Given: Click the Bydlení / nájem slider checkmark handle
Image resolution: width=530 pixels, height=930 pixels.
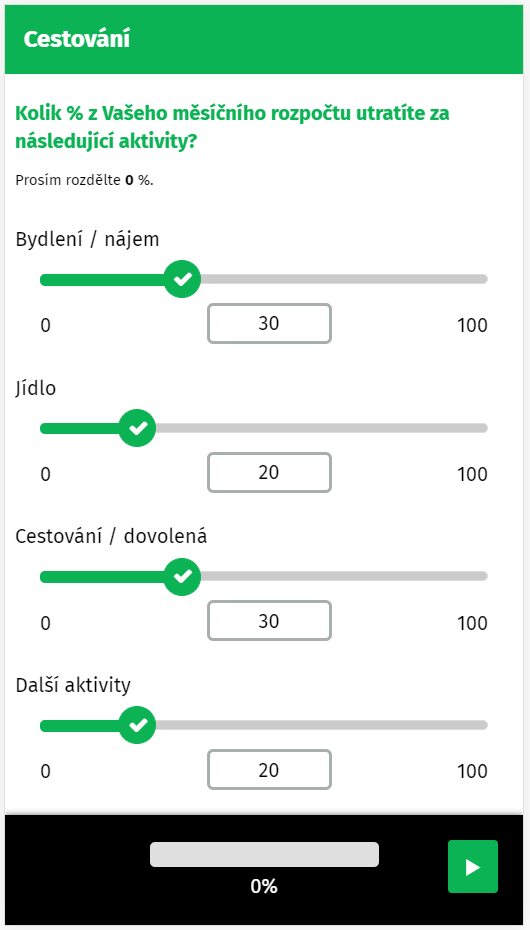Looking at the screenshot, I should (182, 279).
